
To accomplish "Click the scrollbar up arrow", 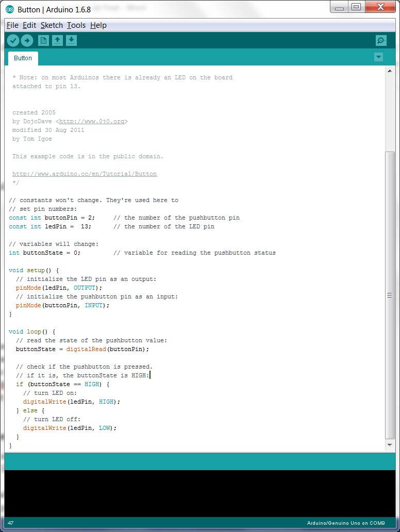I will pos(390,71).
